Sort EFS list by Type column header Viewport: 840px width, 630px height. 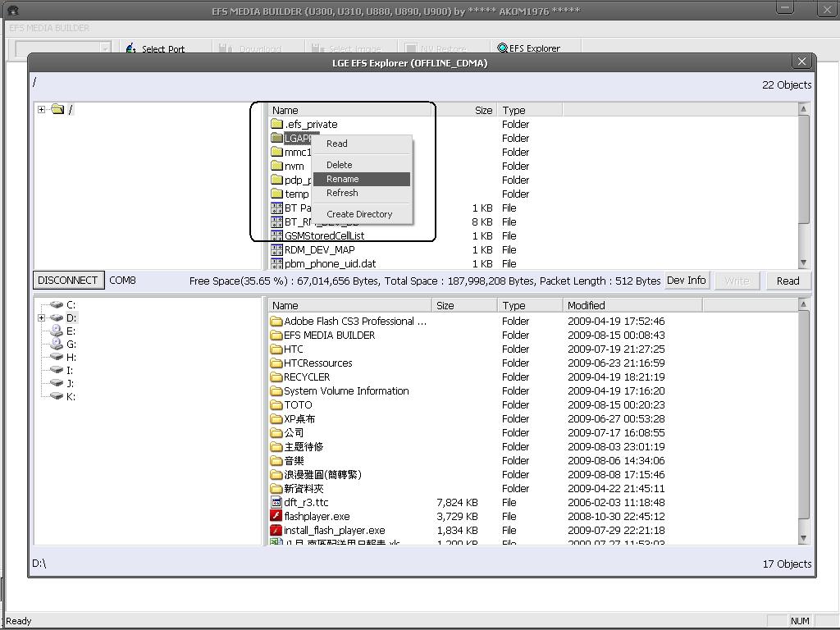[x=530, y=111]
